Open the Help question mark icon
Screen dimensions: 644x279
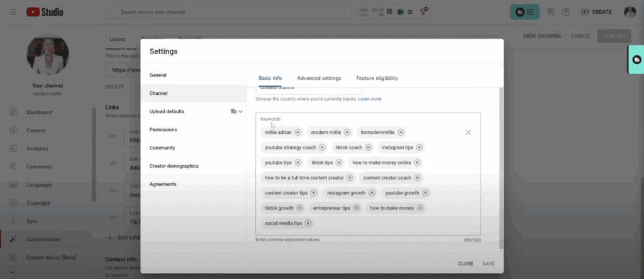tap(566, 12)
